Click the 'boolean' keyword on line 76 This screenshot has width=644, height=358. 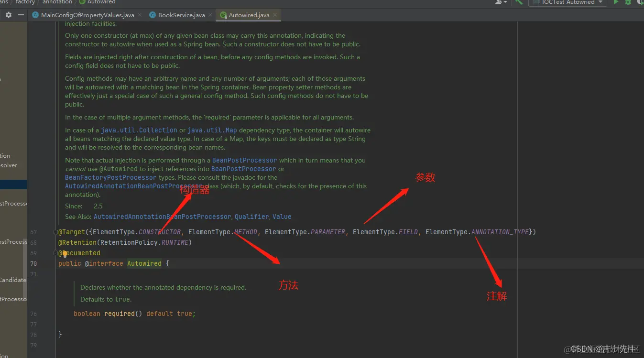pos(87,314)
